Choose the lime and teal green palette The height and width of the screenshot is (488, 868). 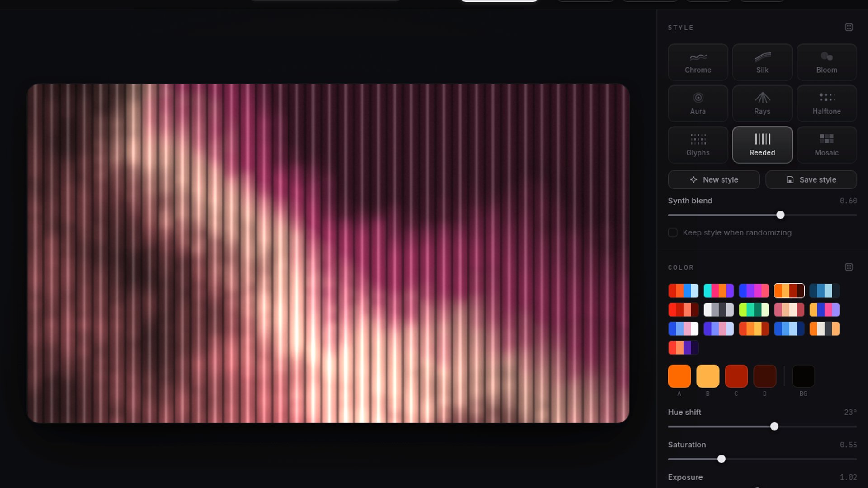click(x=754, y=310)
